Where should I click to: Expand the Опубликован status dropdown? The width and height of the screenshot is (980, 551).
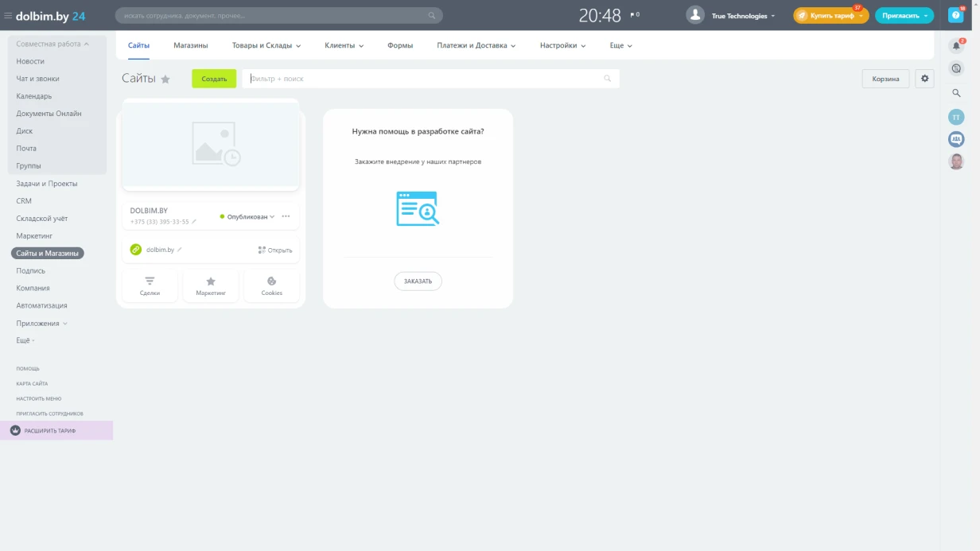tap(247, 216)
